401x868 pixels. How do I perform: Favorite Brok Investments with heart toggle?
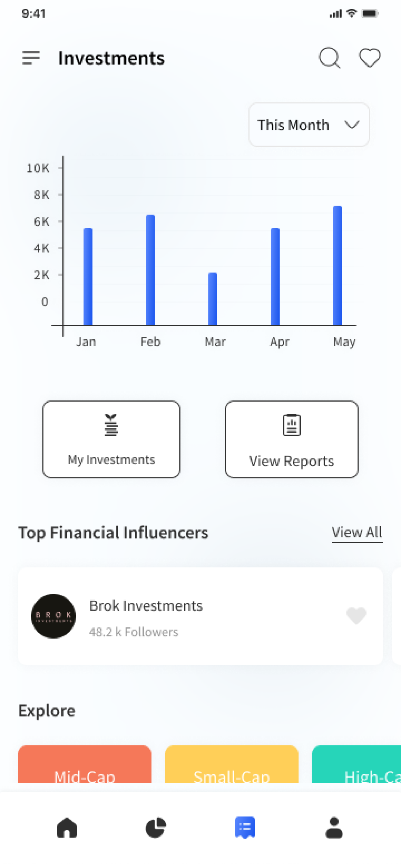click(x=356, y=616)
